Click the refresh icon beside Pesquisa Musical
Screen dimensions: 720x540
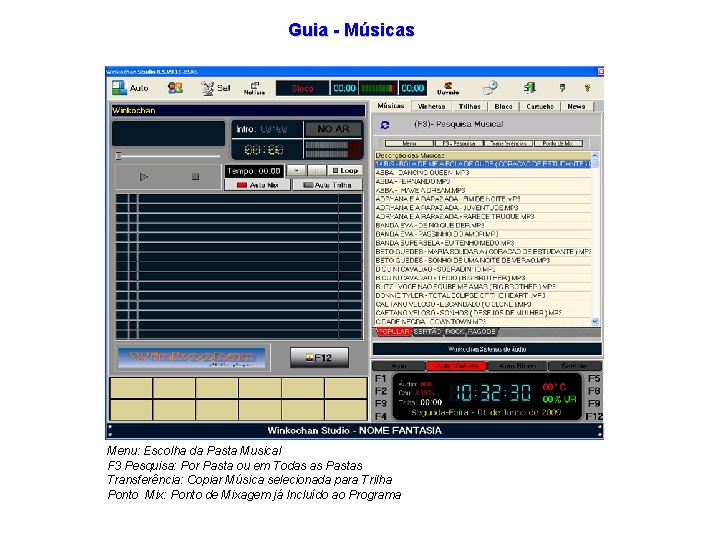coord(385,124)
